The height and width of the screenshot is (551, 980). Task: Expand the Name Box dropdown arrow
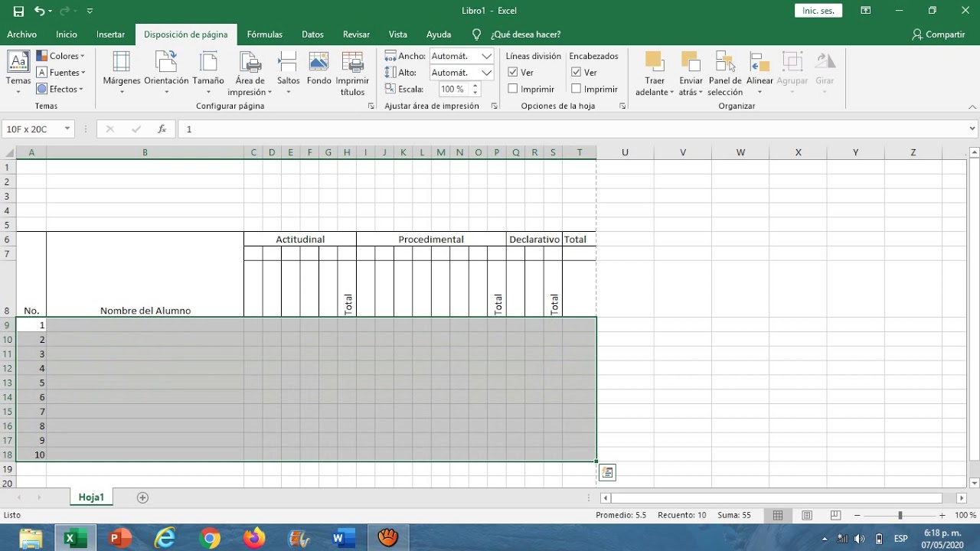point(67,129)
